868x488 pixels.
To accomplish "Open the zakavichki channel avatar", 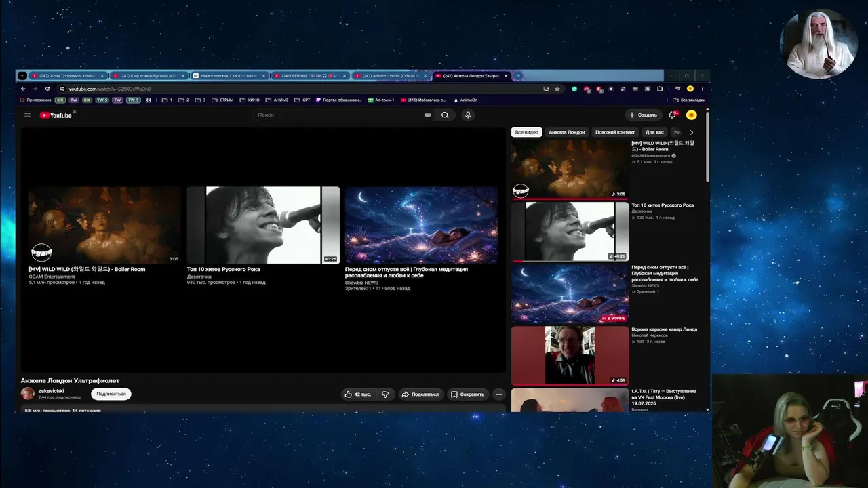I will coord(27,393).
